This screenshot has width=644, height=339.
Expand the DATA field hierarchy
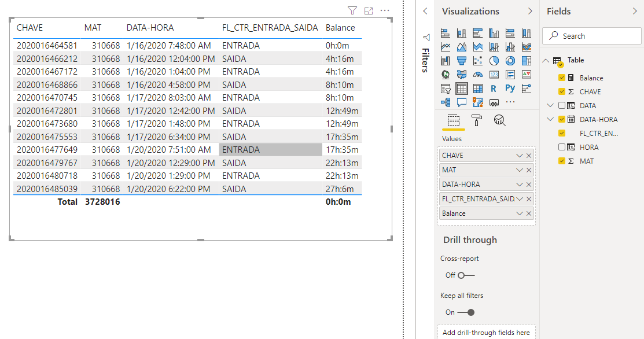[x=550, y=105]
